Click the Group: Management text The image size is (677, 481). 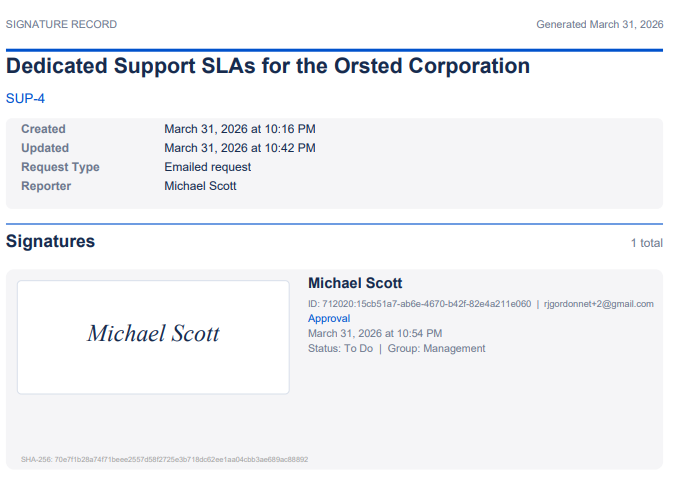point(436,348)
